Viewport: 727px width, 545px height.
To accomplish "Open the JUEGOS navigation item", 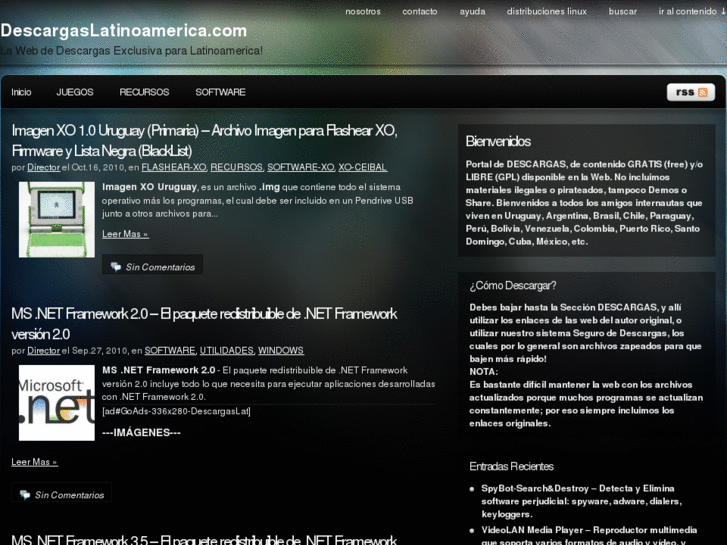I will (75, 92).
